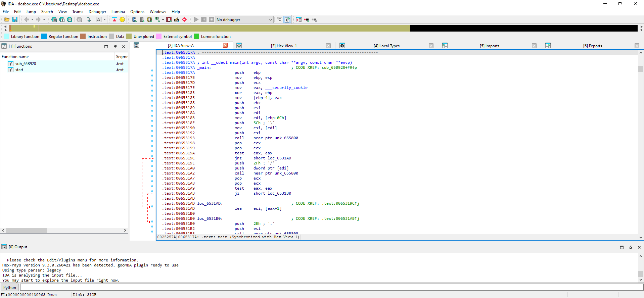Click the navigation band overview bar
Image resolution: width=644 pixels, height=298 pixels.
323,28
